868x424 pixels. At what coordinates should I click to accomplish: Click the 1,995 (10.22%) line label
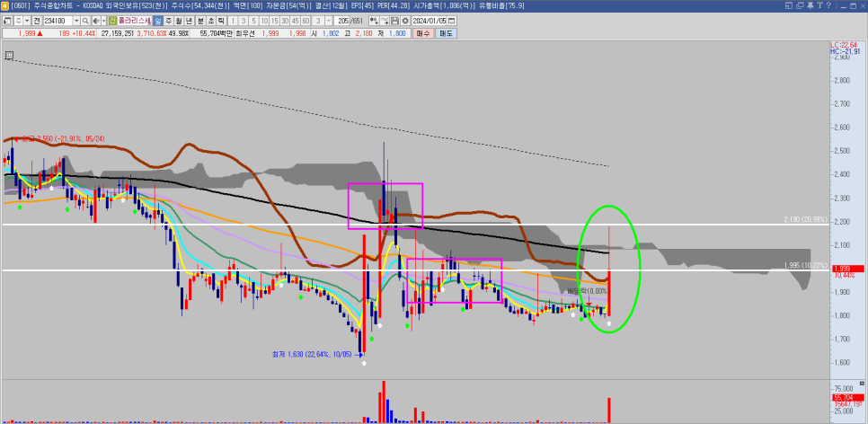click(x=805, y=266)
